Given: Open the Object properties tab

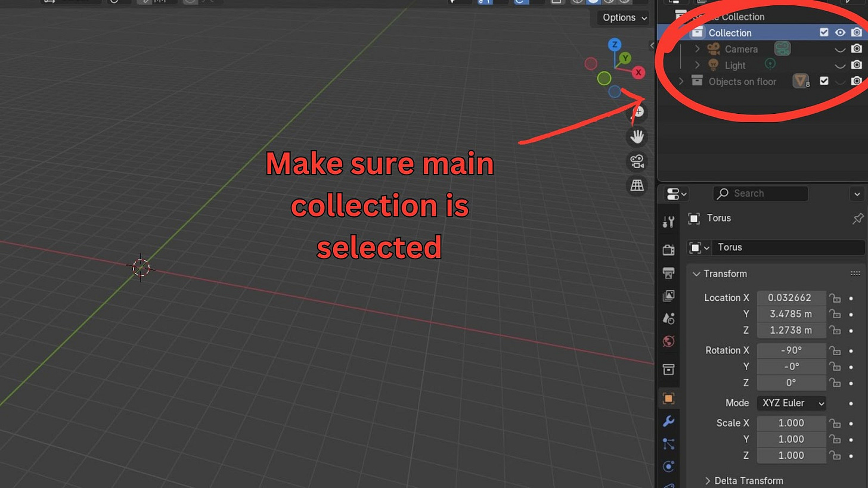Looking at the screenshot, I should 668,398.
